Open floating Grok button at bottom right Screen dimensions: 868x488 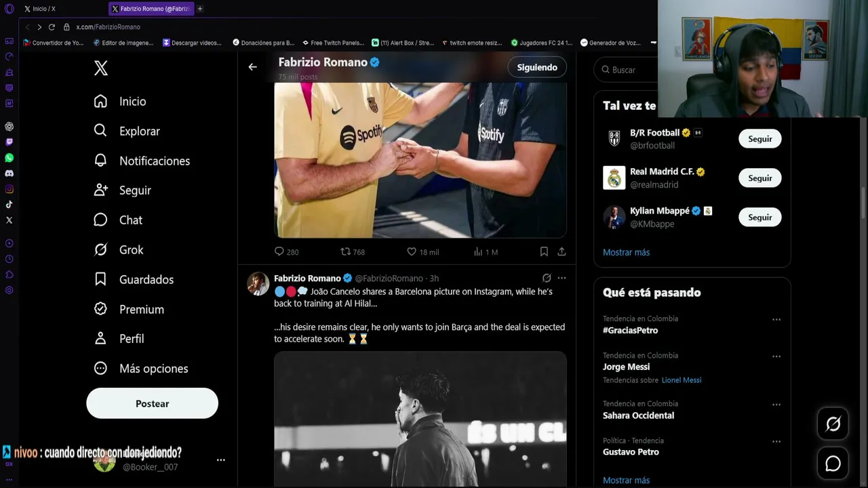coord(833,424)
